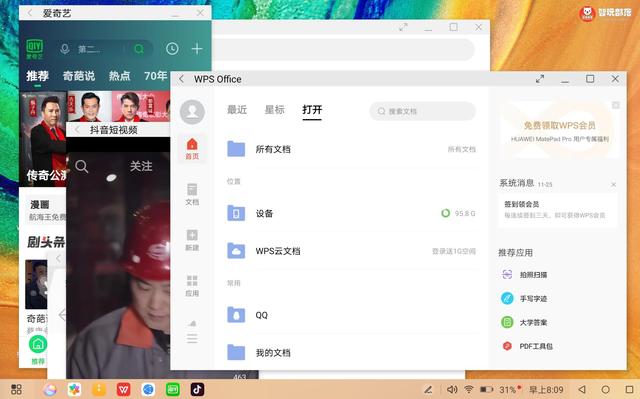
Task: Open the 应用 apps grid icon in sidebar
Action: [192, 286]
